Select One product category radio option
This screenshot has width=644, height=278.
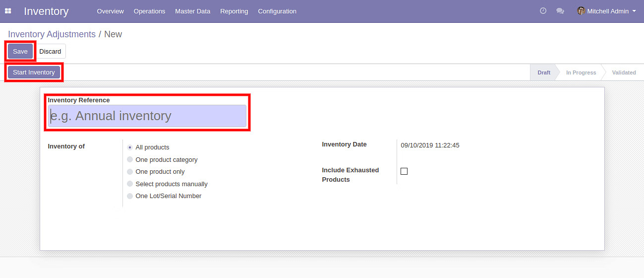tap(130, 160)
